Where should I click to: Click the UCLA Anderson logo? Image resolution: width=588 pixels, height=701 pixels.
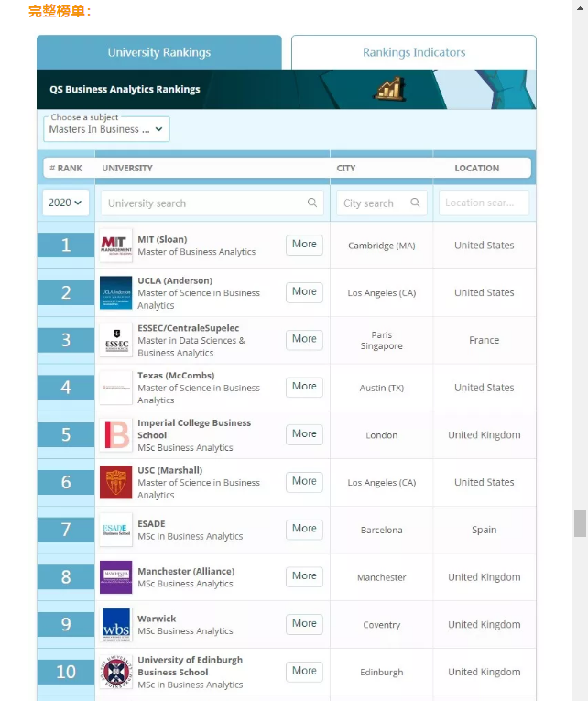116,293
